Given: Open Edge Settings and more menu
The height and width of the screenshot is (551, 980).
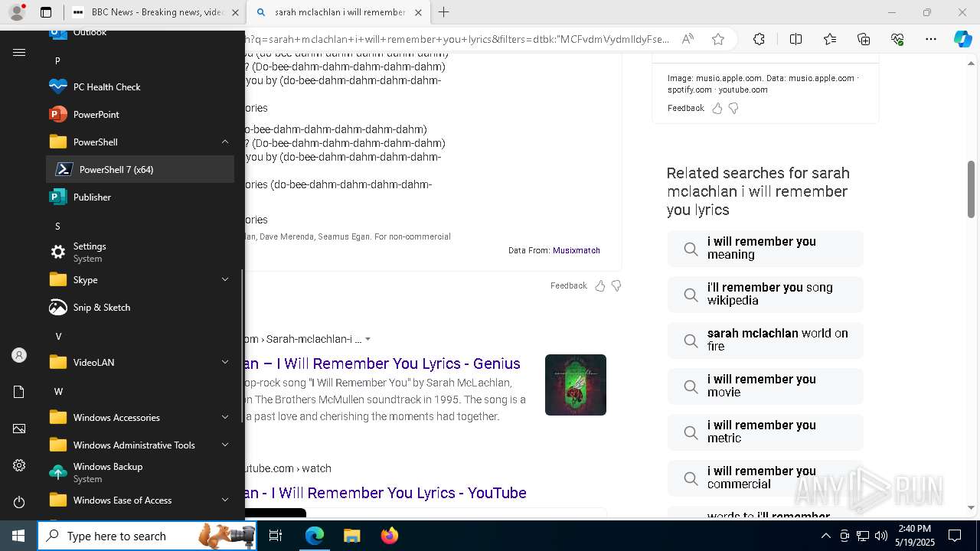Looking at the screenshot, I should coord(931,39).
